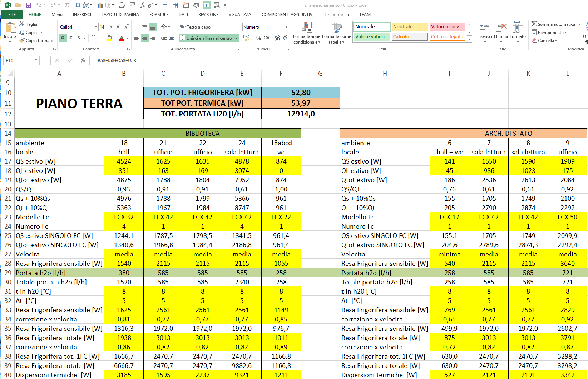The width and height of the screenshot is (588, 379).
Task: Apply the Neutrale cell style
Action: pos(409,27)
